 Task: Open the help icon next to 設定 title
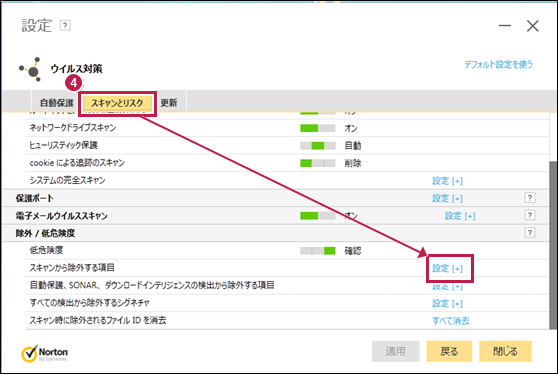[65, 26]
